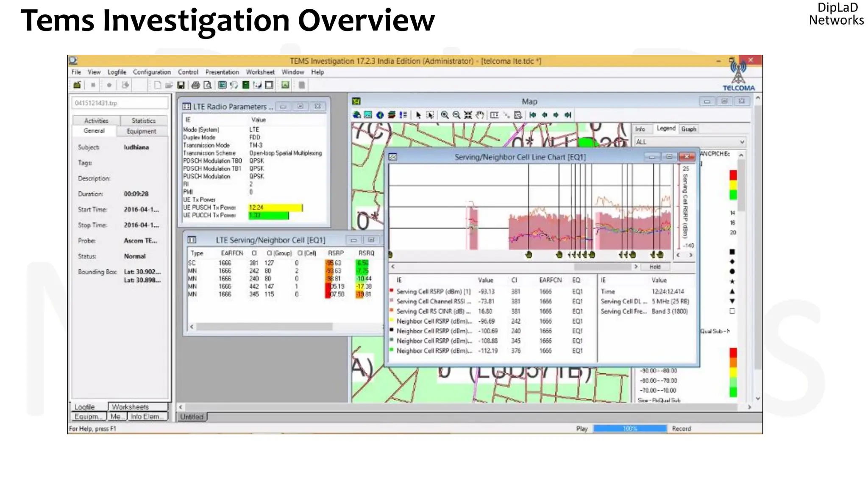This screenshot has width=868, height=488.
Task: Click the Save floppy disk icon
Action: point(181,85)
